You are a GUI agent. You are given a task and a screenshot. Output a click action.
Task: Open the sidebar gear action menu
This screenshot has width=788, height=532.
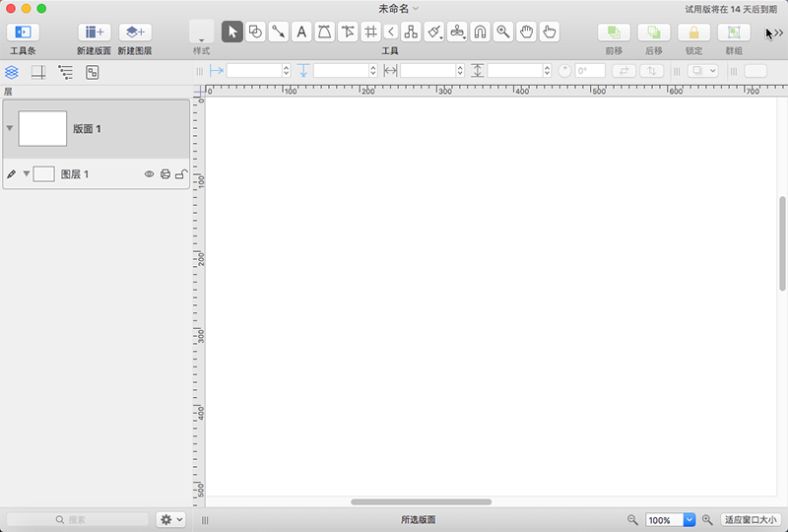point(170,519)
